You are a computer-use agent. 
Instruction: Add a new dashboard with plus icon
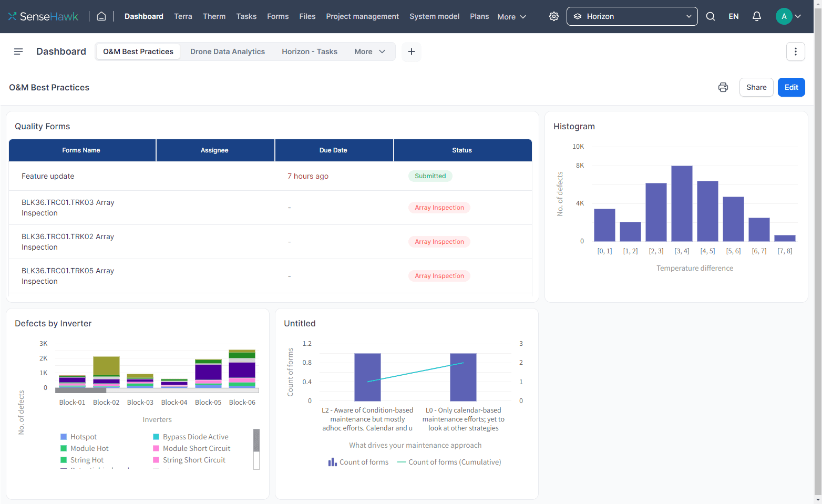click(x=412, y=52)
